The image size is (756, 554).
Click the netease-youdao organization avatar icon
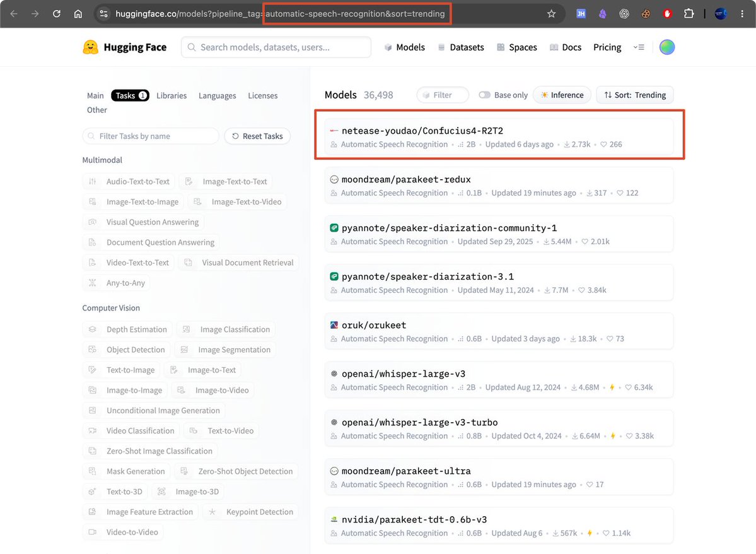[334, 131]
